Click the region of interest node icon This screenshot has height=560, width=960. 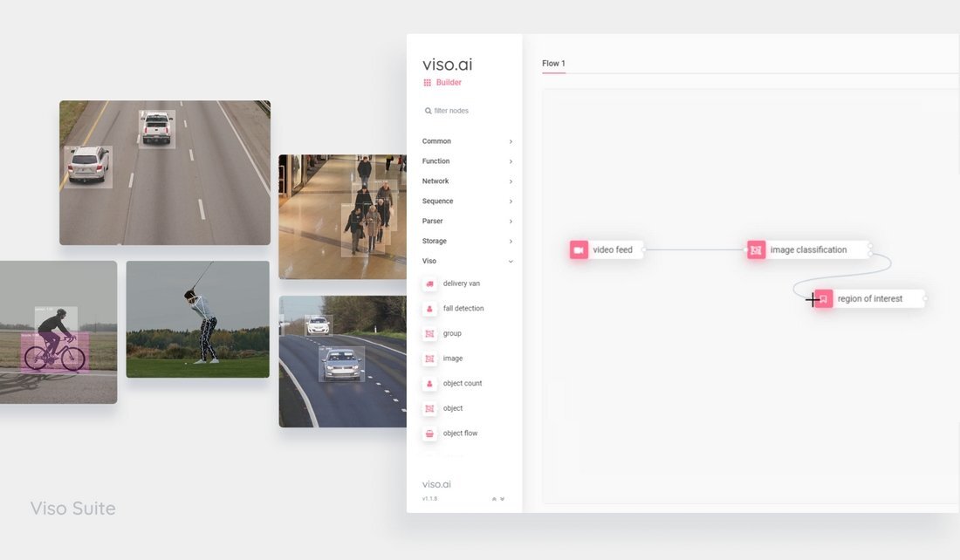[x=823, y=298]
